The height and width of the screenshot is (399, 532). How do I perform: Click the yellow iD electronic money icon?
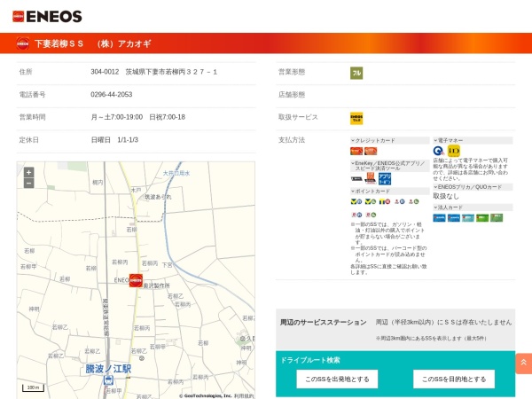coord(454,151)
